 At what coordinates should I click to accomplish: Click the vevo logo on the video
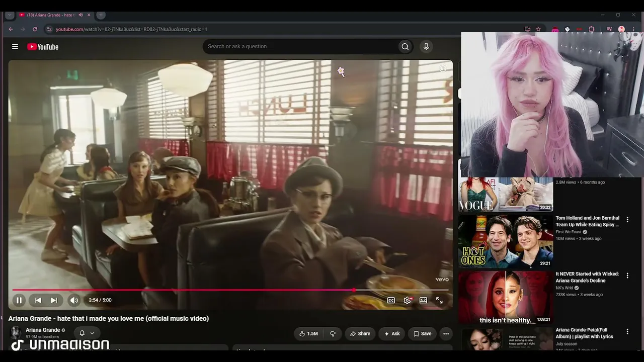pos(442,280)
